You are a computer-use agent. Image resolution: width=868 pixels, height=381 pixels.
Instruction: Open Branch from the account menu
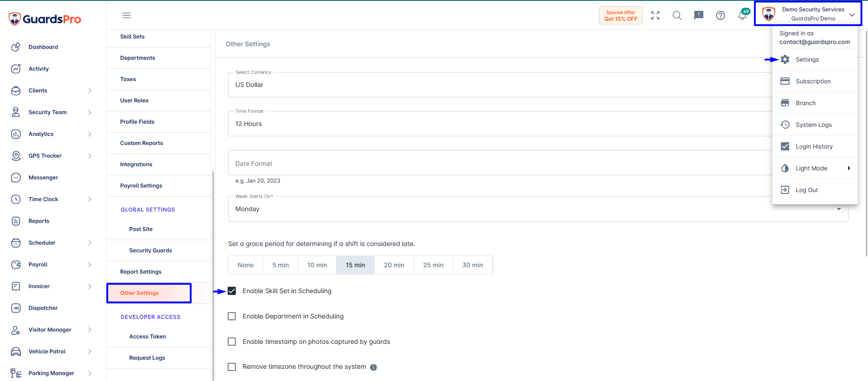click(x=815, y=103)
